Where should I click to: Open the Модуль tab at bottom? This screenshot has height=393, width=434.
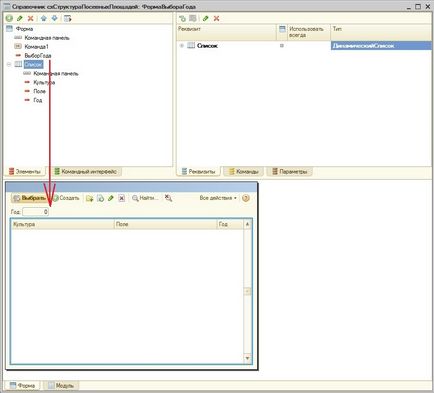(61, 386)
